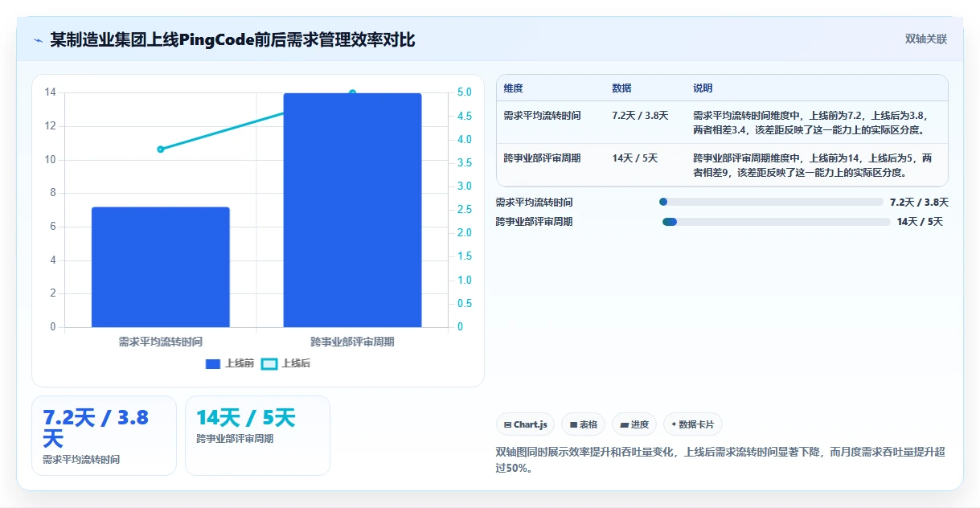Select the 数据卡片 tag
Image resolution: width=980 pixels, height=508 pixels.
coord(692,424)
